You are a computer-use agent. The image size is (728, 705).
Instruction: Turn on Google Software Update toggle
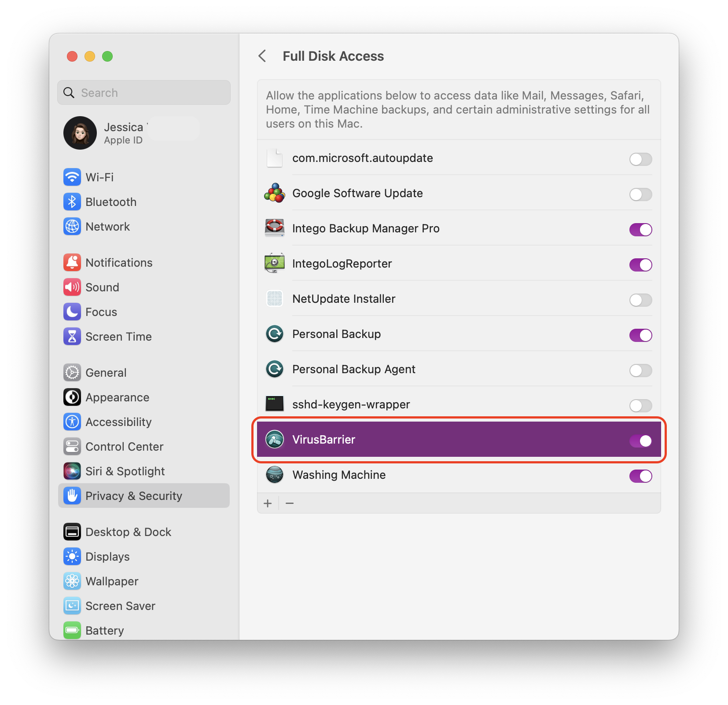click(x=640, y=194)
